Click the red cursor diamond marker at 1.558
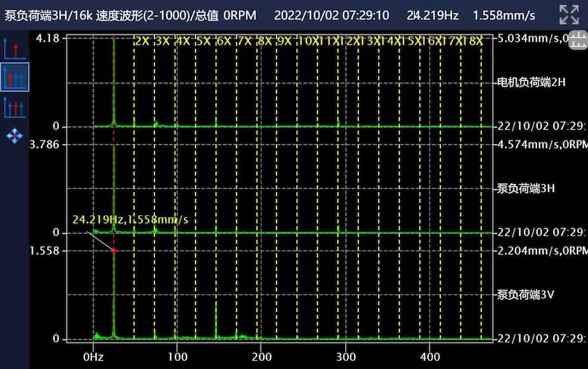 tap(114, 251)
